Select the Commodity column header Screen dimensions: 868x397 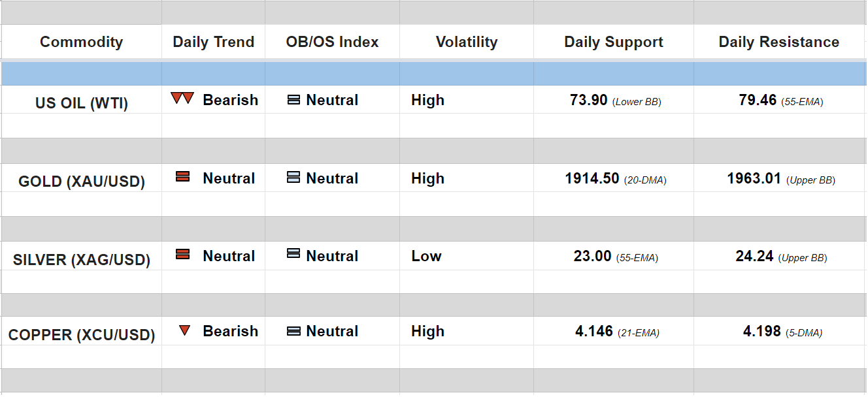(81, 42)
